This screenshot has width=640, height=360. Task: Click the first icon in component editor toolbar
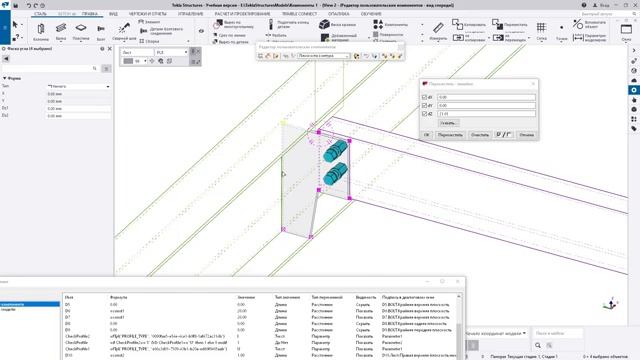[x=260, y=56]
